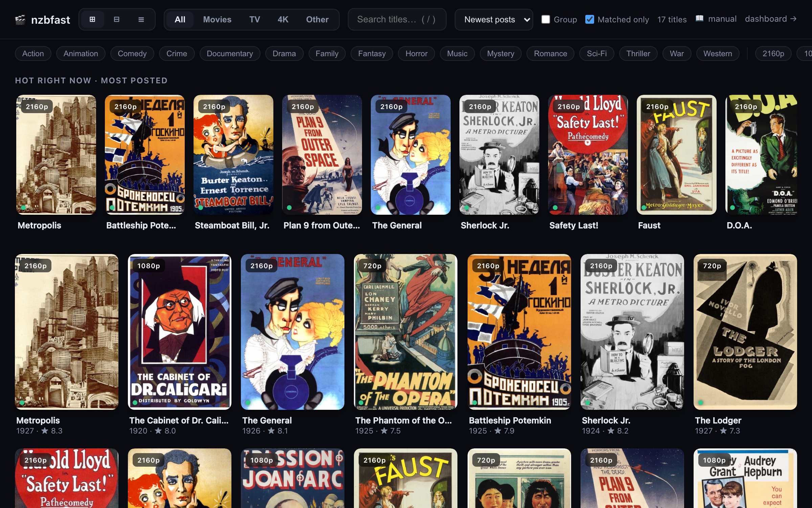Filter by Fantasy genre chip

[x=372, y=54]
